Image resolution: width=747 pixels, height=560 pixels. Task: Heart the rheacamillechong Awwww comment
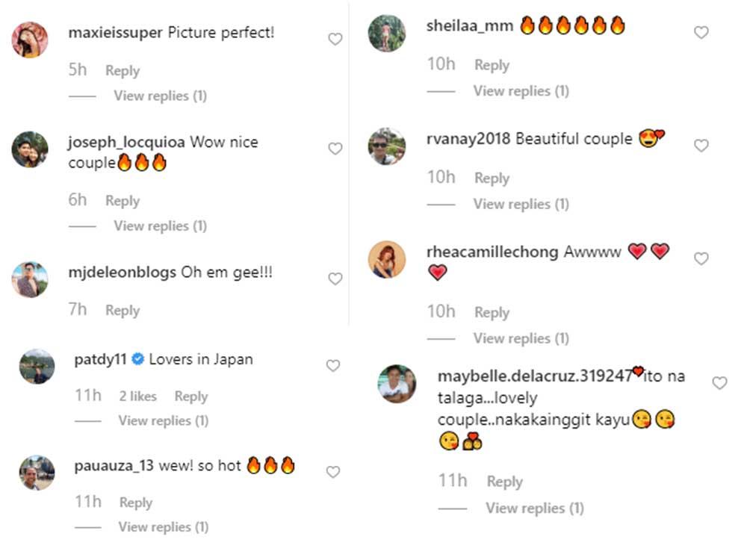[701, 258]
